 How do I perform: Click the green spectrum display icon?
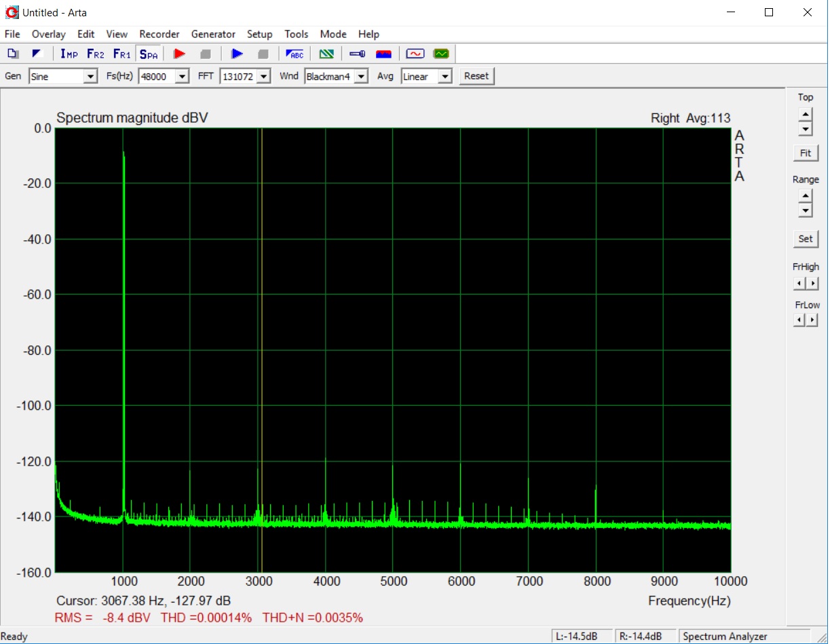click(442, 54)
